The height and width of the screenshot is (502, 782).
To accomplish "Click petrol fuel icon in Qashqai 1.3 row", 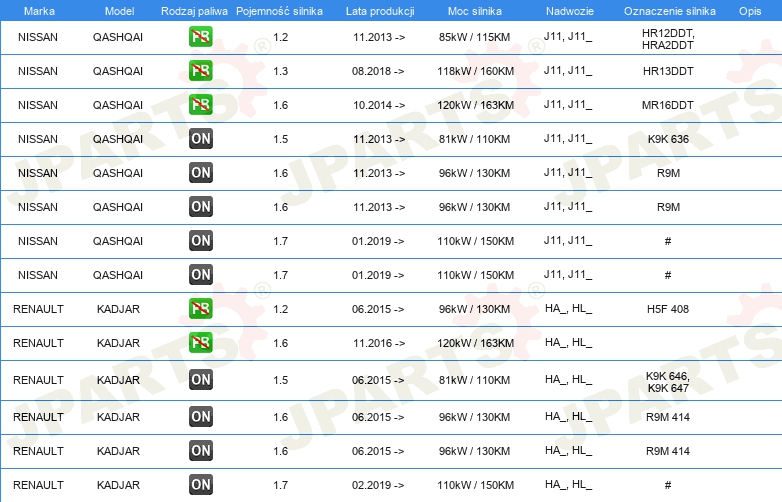I will (200, 71).
